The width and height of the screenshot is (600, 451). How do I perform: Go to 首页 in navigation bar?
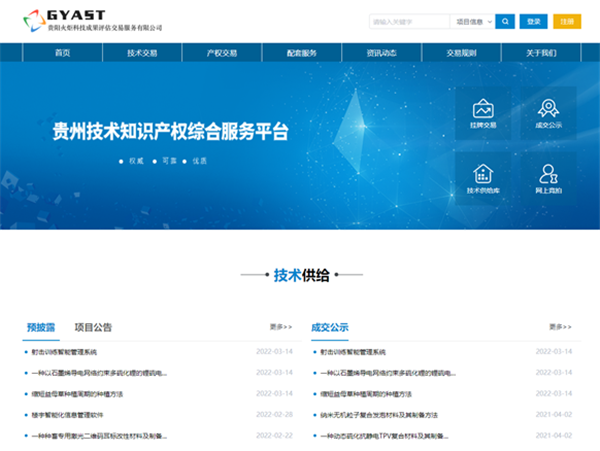63,52
